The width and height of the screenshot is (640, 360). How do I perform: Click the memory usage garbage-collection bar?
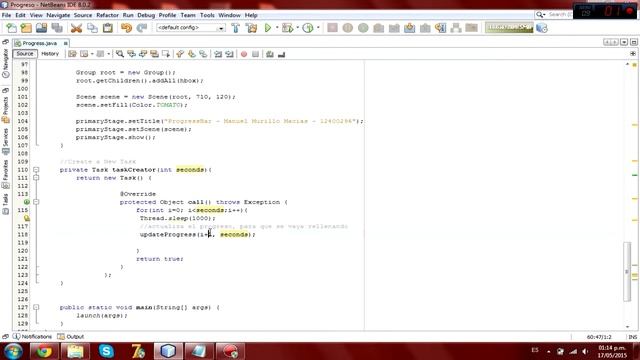click(509, 27)
